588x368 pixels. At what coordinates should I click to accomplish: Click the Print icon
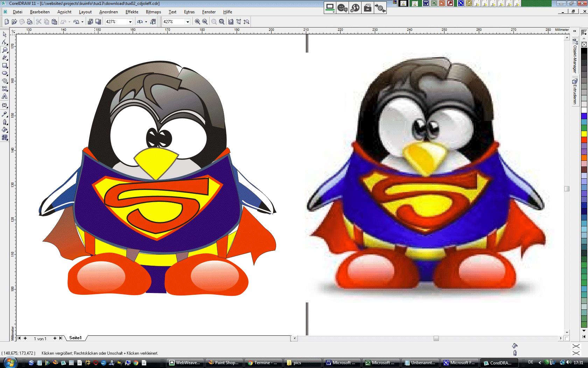coord(30,22)
